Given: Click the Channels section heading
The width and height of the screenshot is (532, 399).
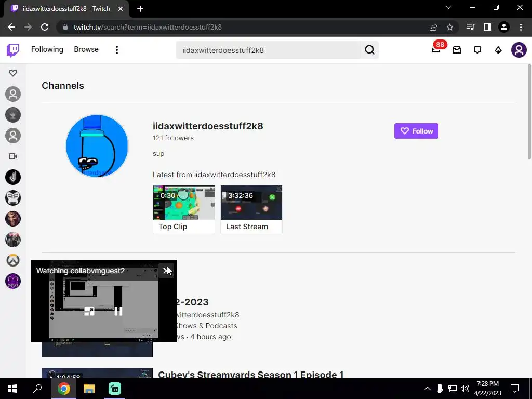Looking at the screenshot, I should click(63, 86).
